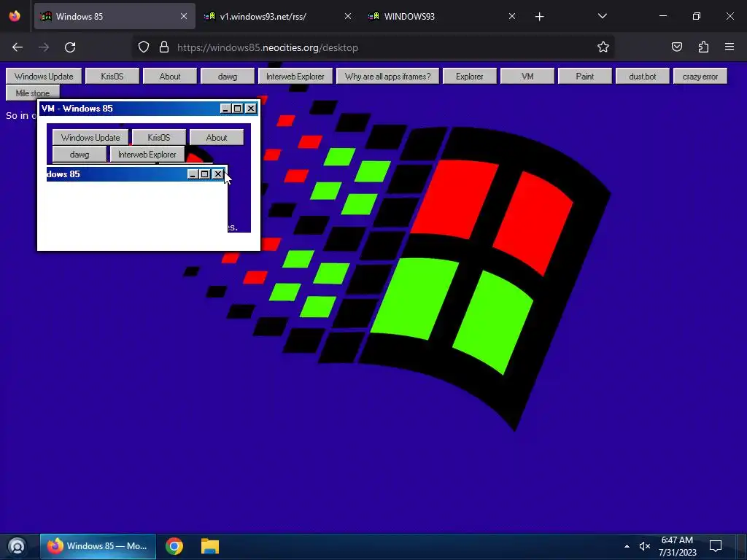Bookmark this page with the star icon
The width and height of the screenshot is (747, 560).
tap(603, 47)
